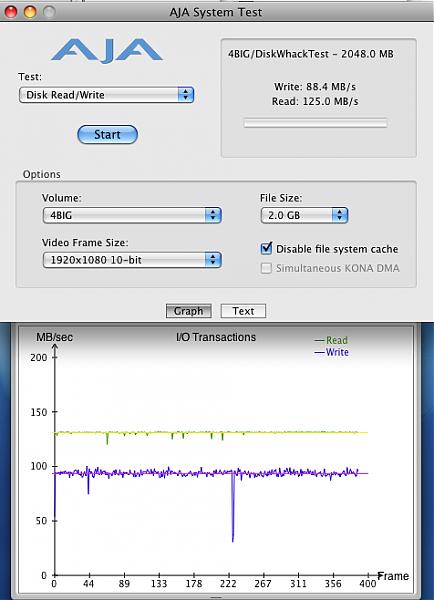Image resolution: width=434 pixels, height=600 pixels.
Task: Click the MB/sec axis label
Action: [x=54, y=337]
